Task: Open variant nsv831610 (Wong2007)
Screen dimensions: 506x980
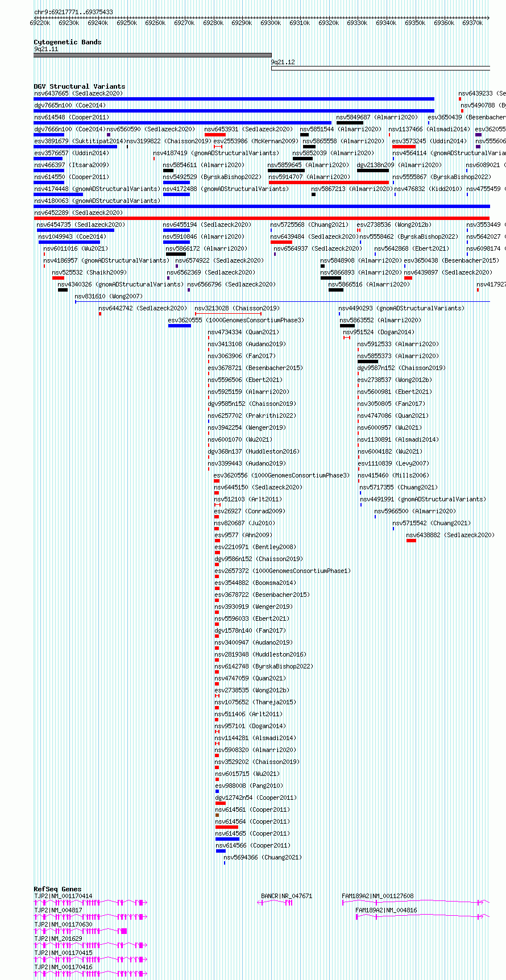Action: click(x=109, y=296)
